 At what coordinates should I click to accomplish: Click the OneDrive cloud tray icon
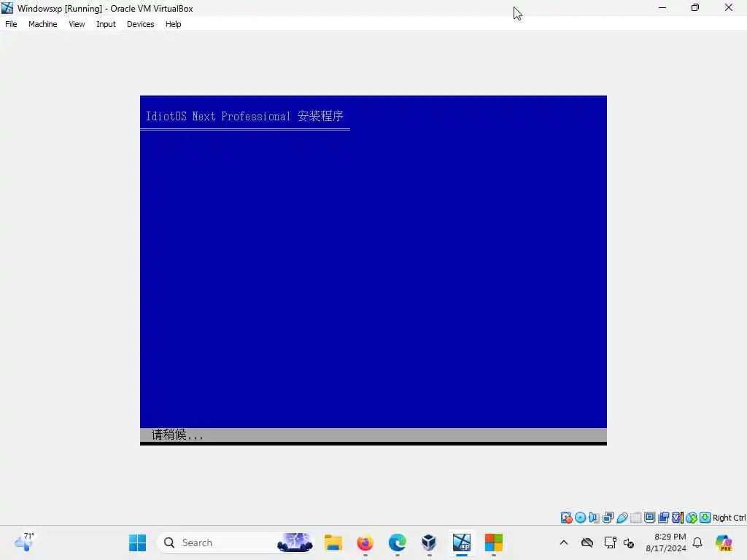click(x=587, y=542)
